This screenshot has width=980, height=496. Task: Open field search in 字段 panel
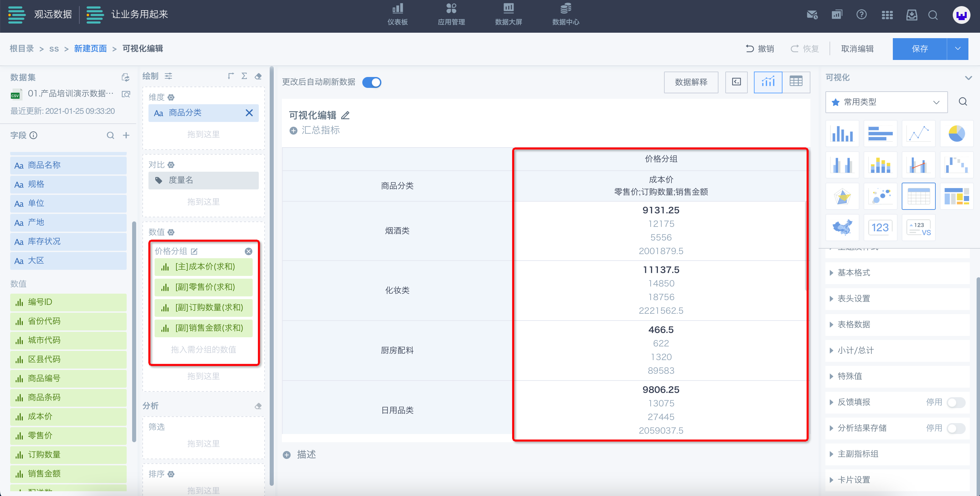(x=110, y=136)
